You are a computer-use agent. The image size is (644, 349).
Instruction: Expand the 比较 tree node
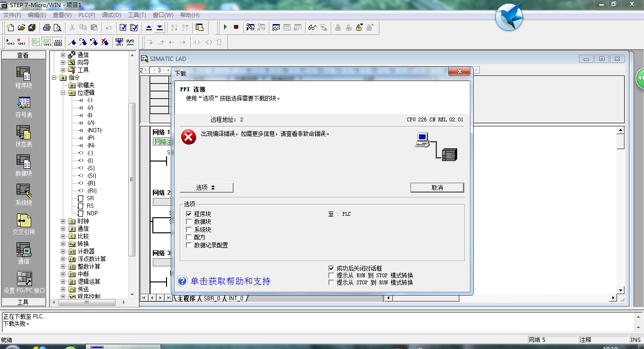coord(63,236)
